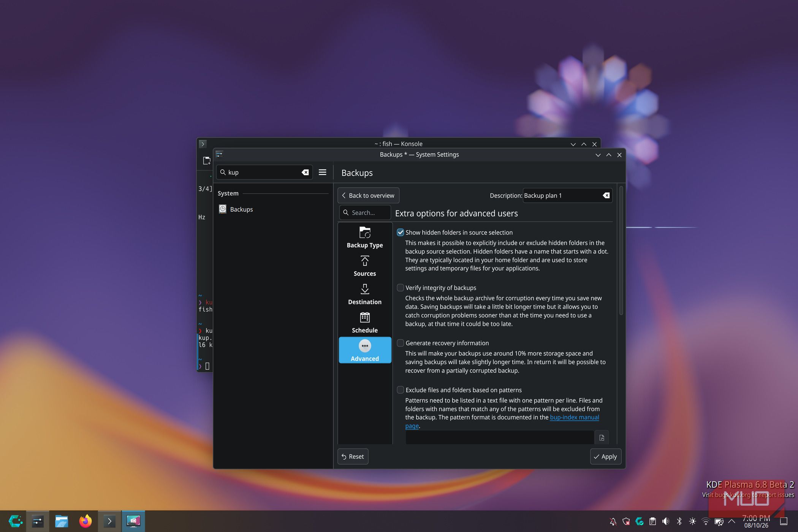This screenshot has height=532, width=798.
Task: Check Exclude files and folders based on patterns
Action: (x=400, y=390)
